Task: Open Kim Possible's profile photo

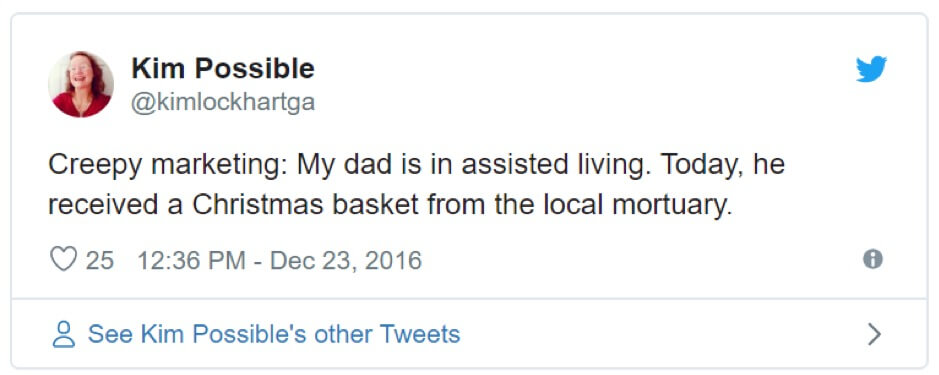Action: pos(81,84)
